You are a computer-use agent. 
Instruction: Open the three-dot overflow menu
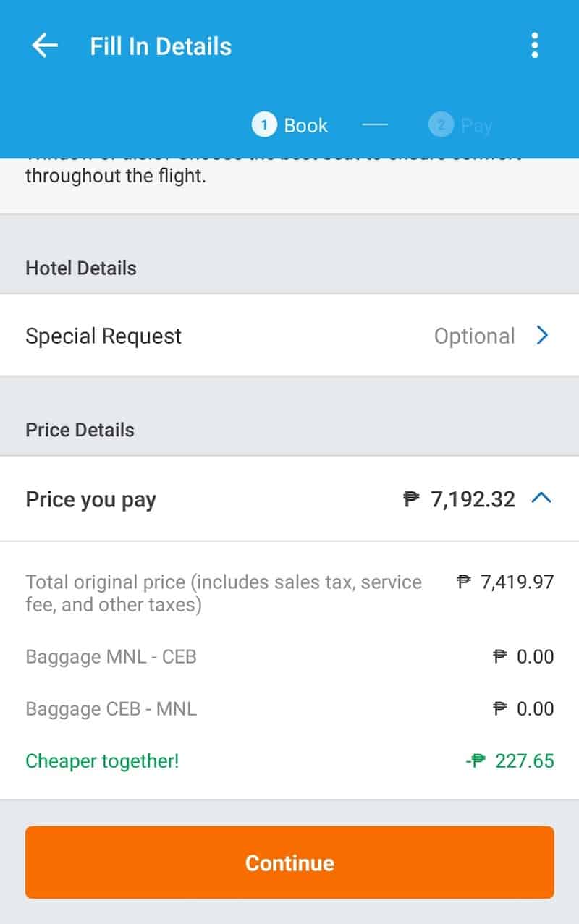[x=534, y=46]
